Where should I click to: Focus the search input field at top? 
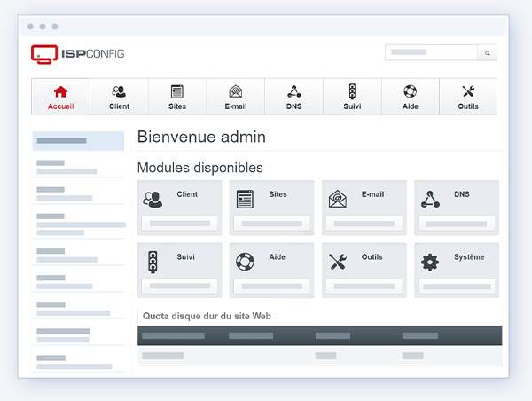coord(431,52)
